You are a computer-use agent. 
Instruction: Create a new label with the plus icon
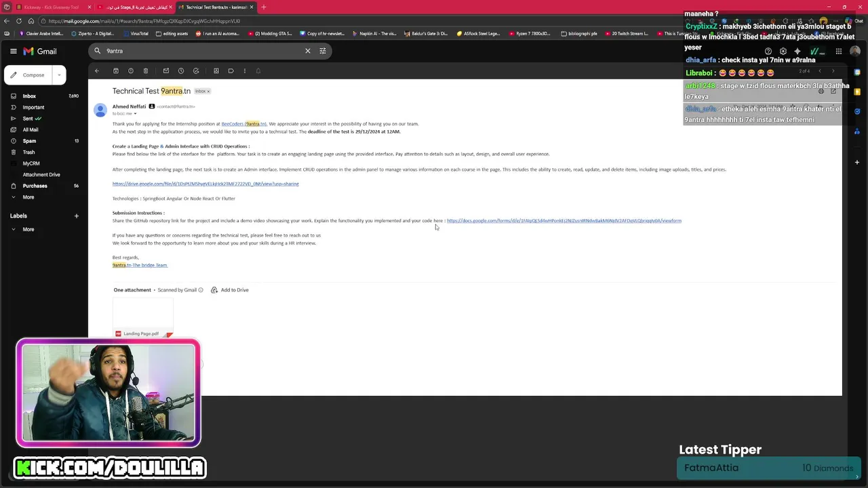coord(76,216)
